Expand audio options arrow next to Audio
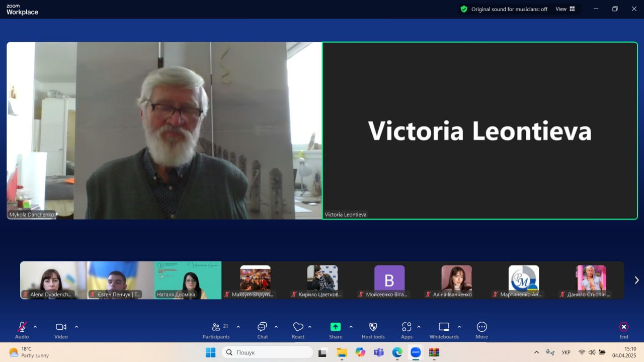 point(35,327)
